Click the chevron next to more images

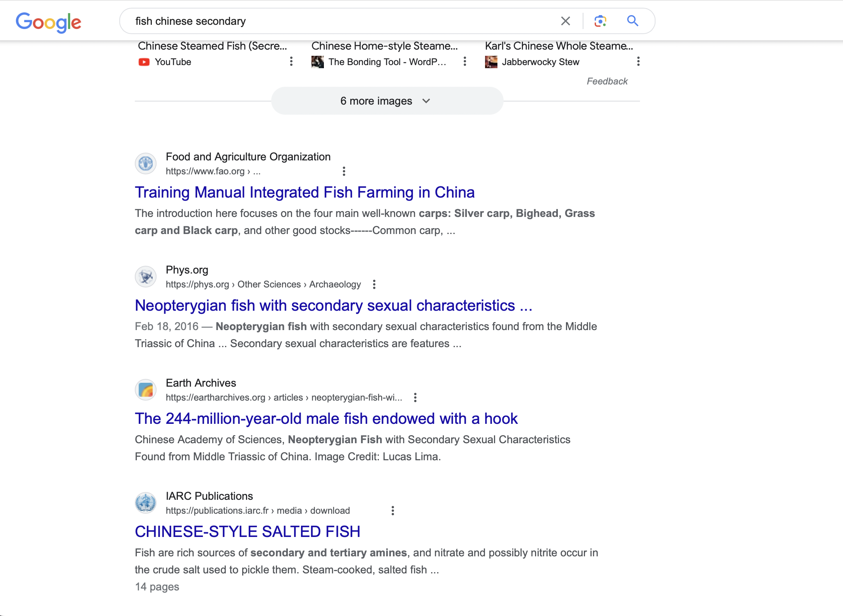click(x=426, y=101)
